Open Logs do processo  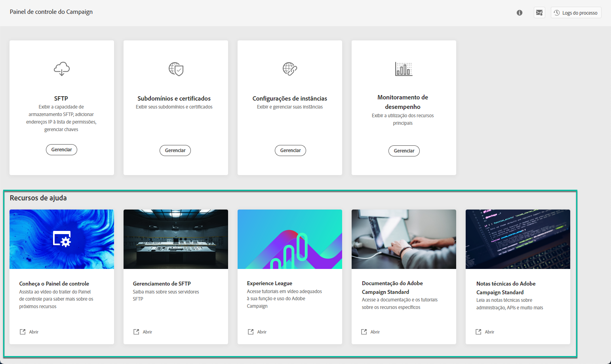click(x=576, y=13)
